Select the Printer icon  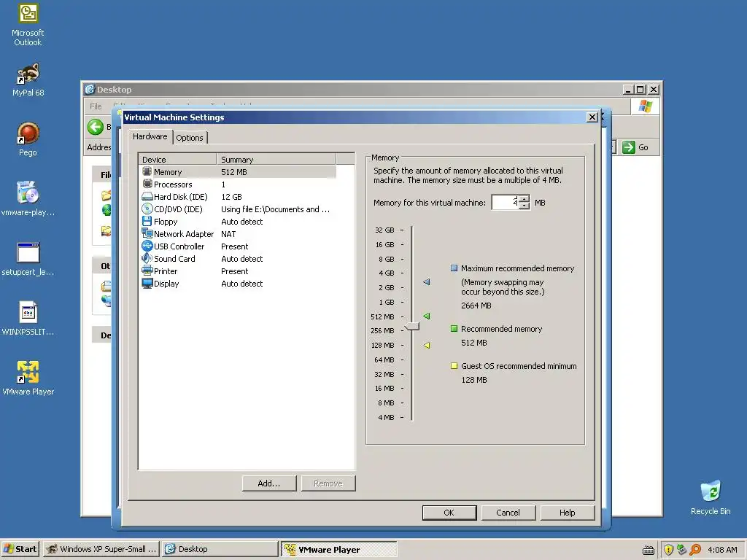[147, 271]
